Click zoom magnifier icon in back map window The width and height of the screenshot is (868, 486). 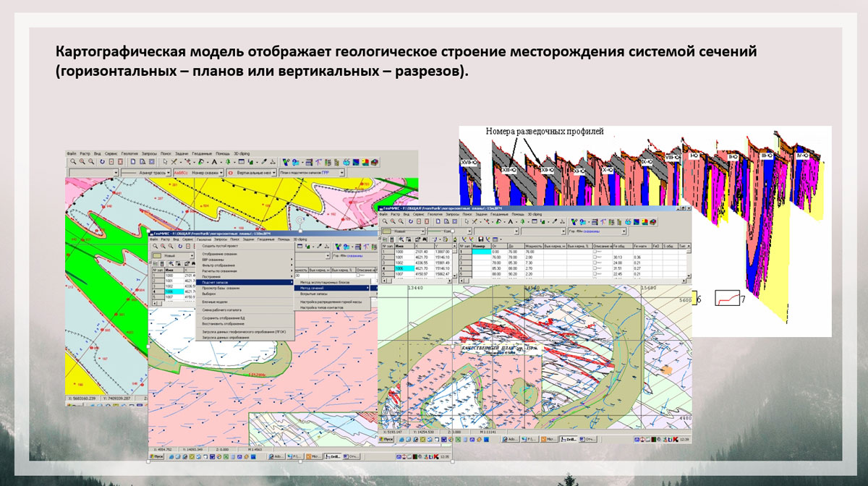(73, 161)
